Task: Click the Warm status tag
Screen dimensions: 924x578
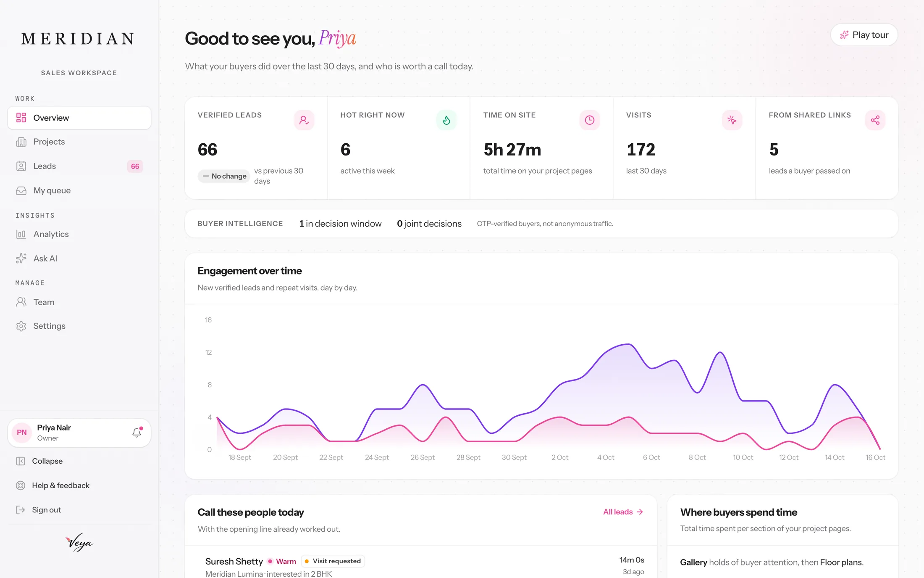Action: pos(282,561)
